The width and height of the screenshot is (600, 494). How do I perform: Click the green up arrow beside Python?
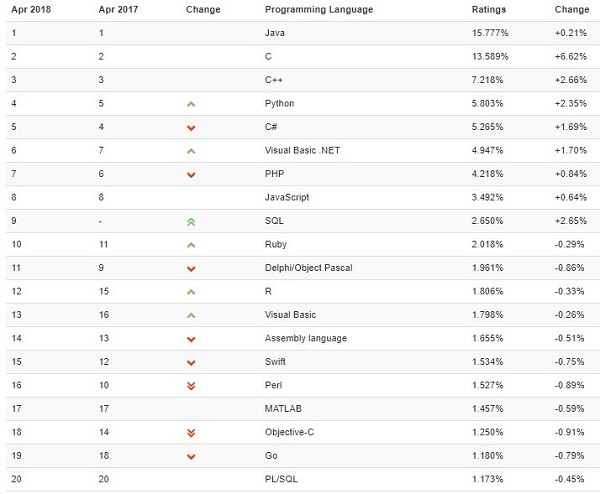(191, 104)
